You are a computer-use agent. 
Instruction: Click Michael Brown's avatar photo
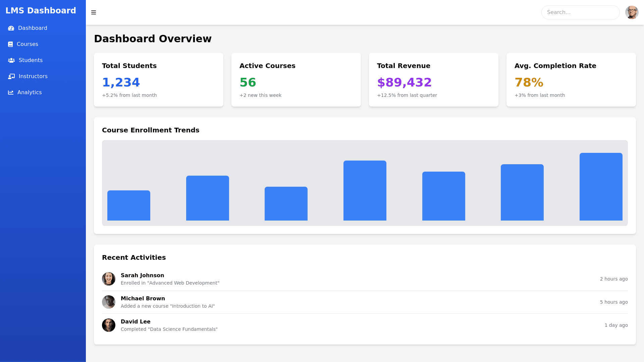pyautogui.click(x=109, y=302)
